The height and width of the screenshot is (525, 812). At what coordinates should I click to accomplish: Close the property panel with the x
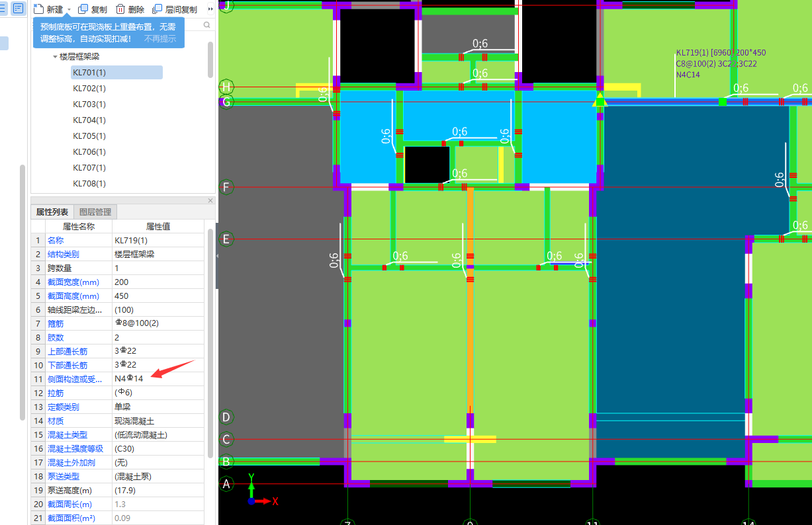(210, 200)
